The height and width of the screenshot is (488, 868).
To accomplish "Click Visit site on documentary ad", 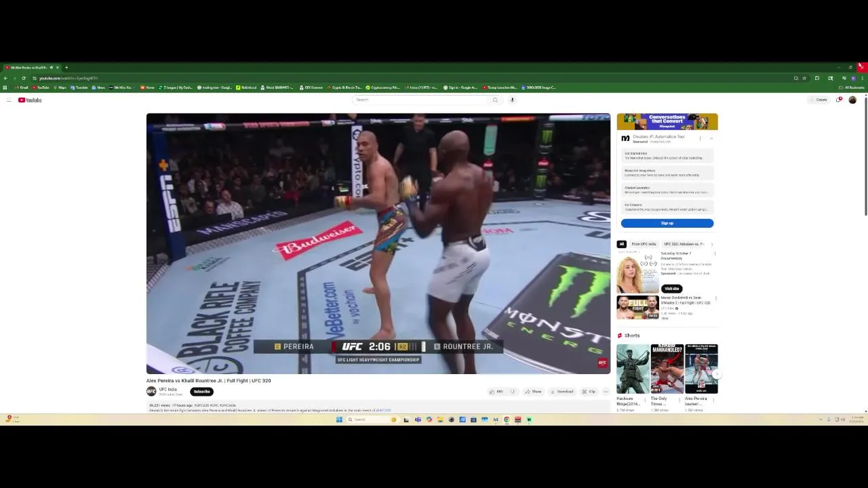I will pyautogui.click(x=671, y=289).
